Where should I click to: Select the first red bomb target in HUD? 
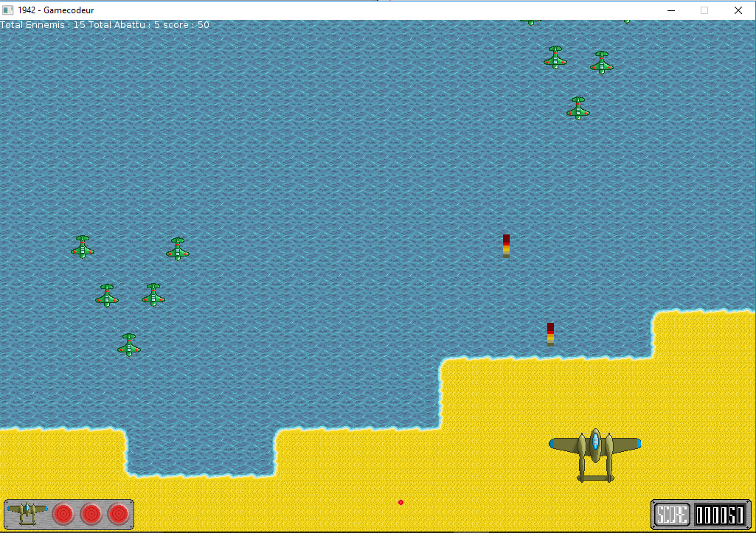pyautogui.click(x=63, y=515)
